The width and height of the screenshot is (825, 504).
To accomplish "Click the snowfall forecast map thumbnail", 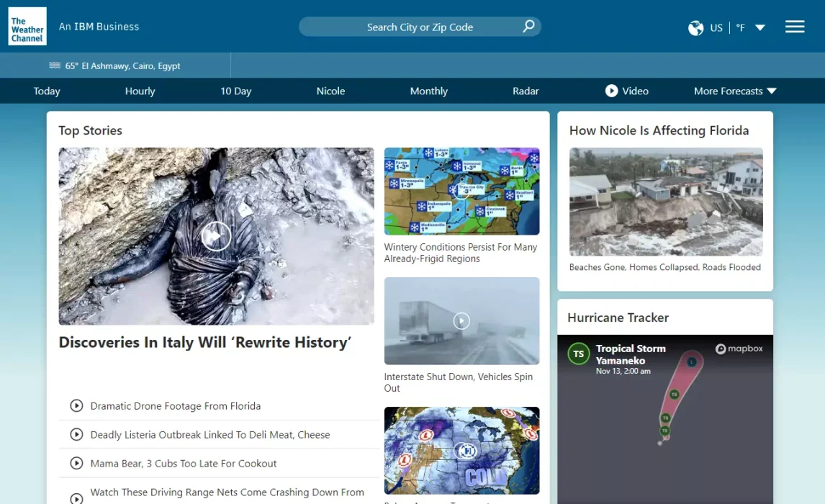I will coord(461,191).
